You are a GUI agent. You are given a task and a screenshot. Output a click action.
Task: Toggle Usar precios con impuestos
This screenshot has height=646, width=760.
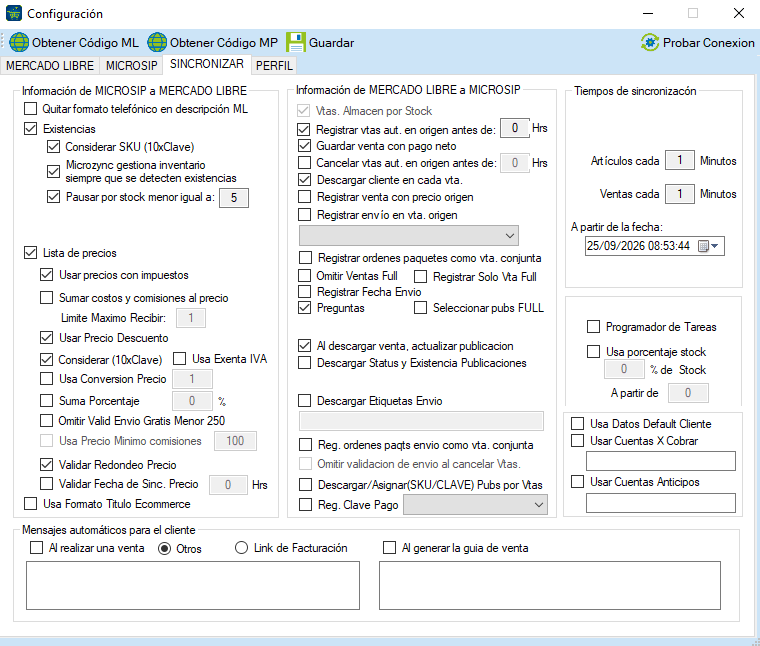(x=47, y=275)
